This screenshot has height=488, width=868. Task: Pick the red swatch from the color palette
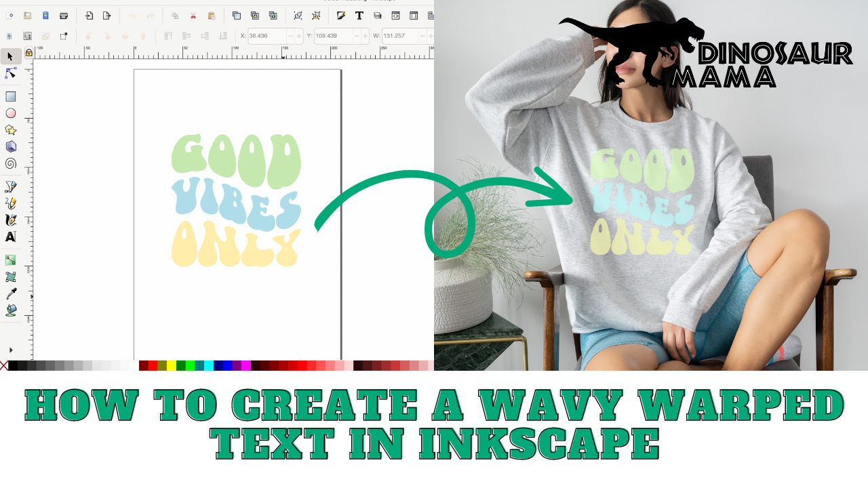153,366
